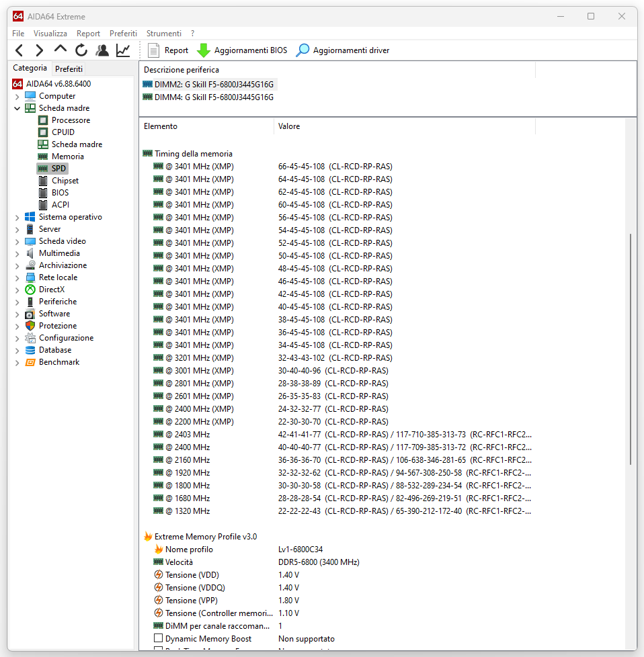Expand the Periferiche tree node
This screenshot has width=644, height=657.
[17, 302]
